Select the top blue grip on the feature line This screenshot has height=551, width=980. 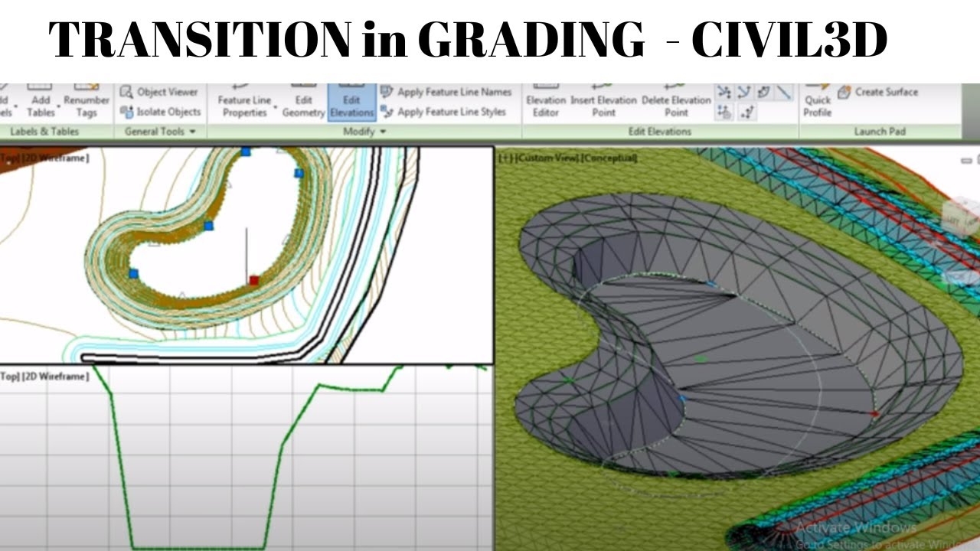click(x=246, y=152)
